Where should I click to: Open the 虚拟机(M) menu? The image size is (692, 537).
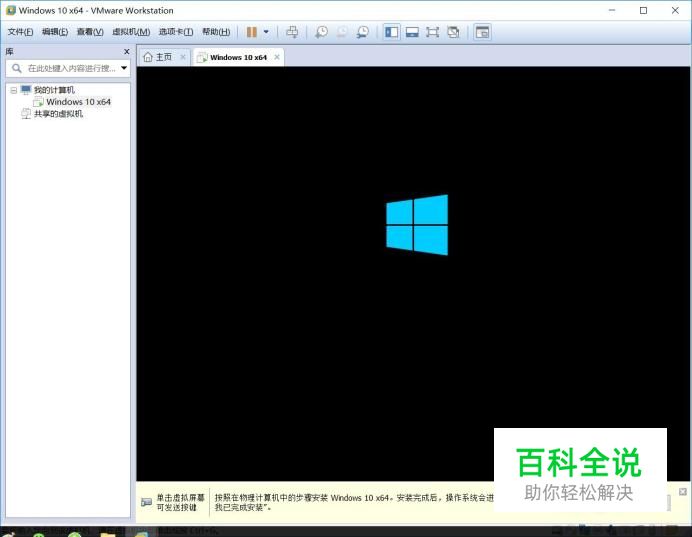[x=131, y=32]
